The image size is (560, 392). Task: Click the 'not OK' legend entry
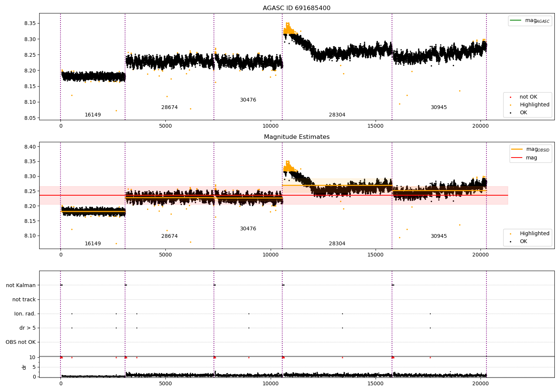pos(528,97)
